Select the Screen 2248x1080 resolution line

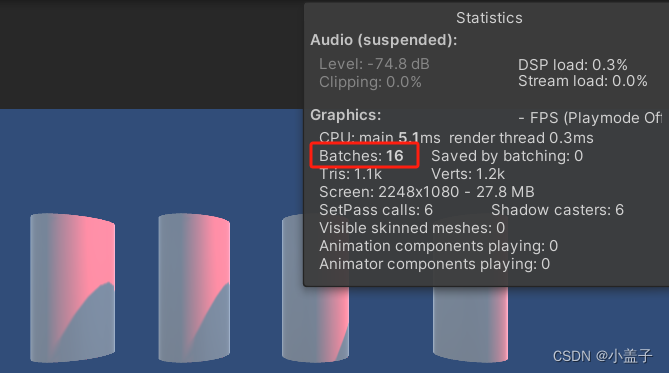click(427, 192)
